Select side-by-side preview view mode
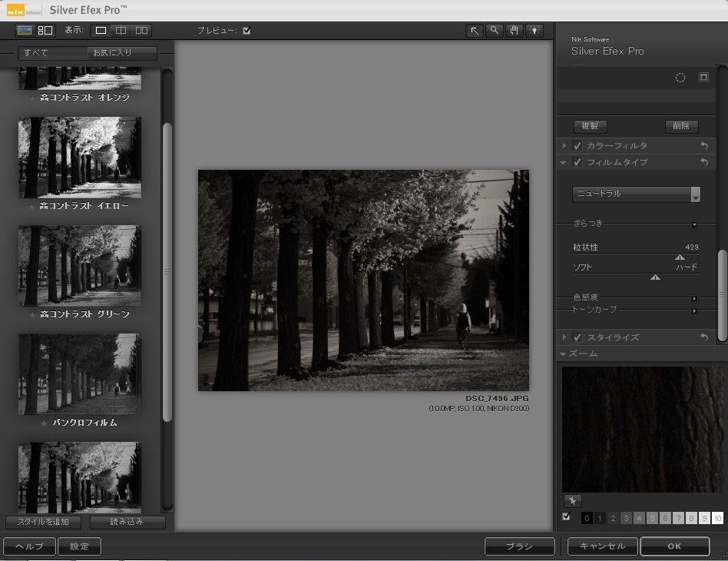The height and width of the screenshot is (561, 728). coord(141,31)
